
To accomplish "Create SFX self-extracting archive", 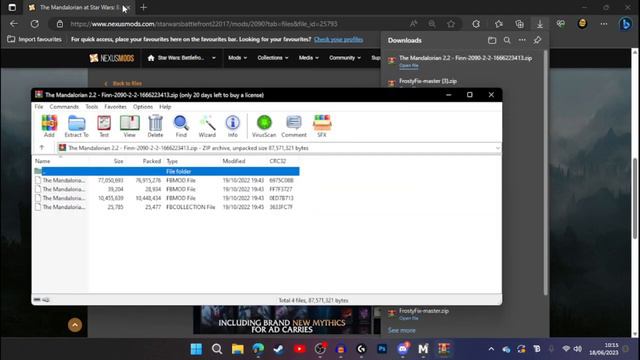I will (x=322, y=126).
